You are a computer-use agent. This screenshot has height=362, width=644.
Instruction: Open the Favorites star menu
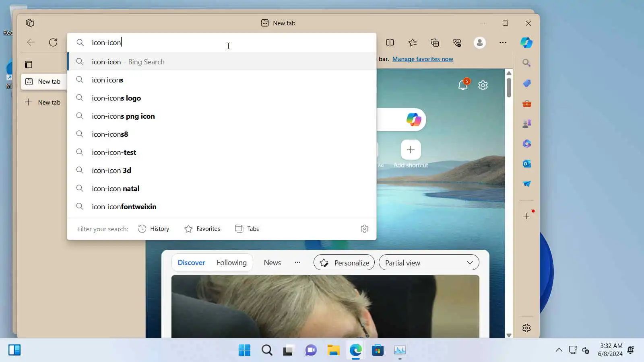pyautogui.click(x=413, y=43)
